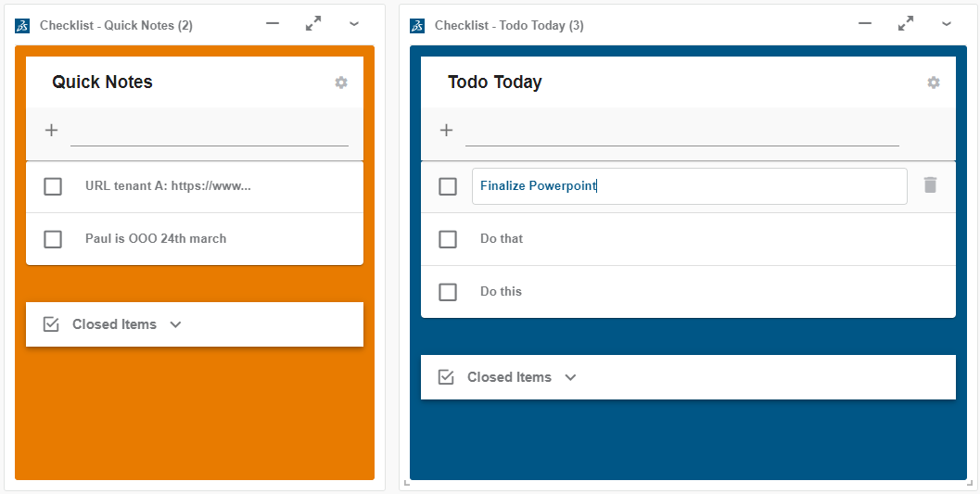Screen dimensions: 980x494
Task: Minimize the Todo Today widget
Action: [x=865, y=24]
